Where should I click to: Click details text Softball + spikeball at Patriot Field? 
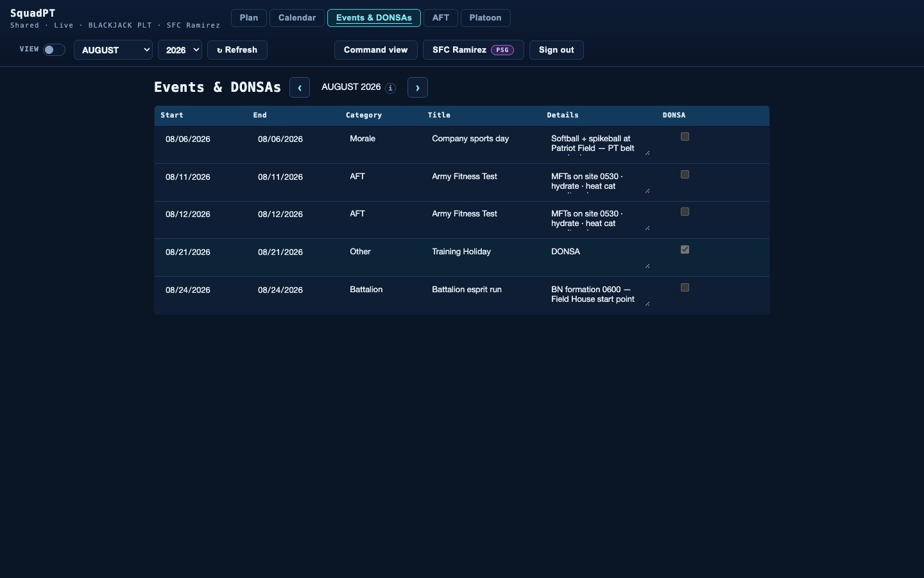pos(599,144)
